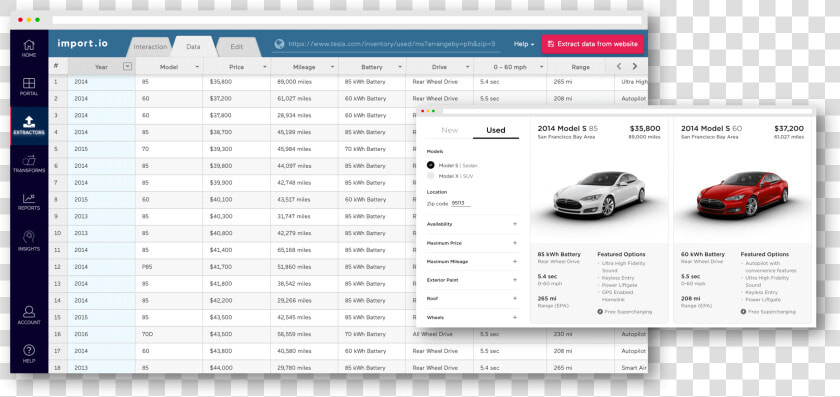This screenshot has height=397, width=840.
Task: Select the Model X SUV radio option
Action: 431,176
